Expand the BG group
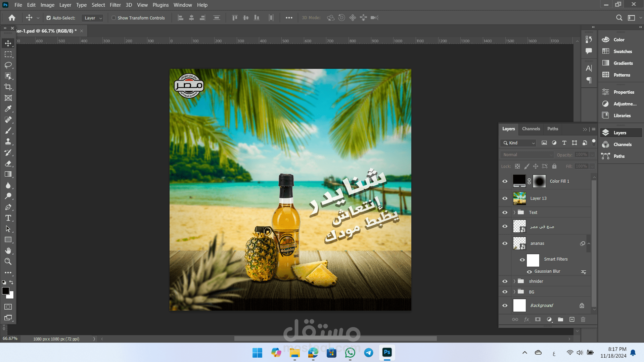Screen dimensions: 644x362 tap(514, 292)
